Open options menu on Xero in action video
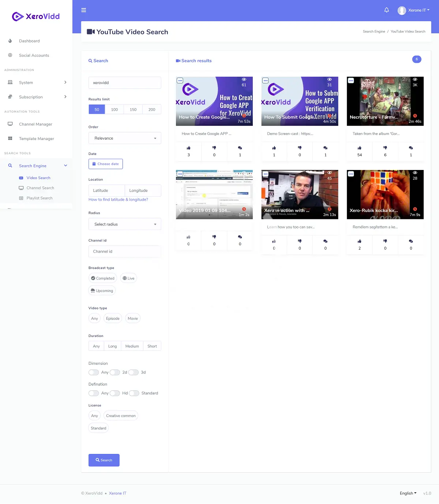 click(x=266, y=174)
